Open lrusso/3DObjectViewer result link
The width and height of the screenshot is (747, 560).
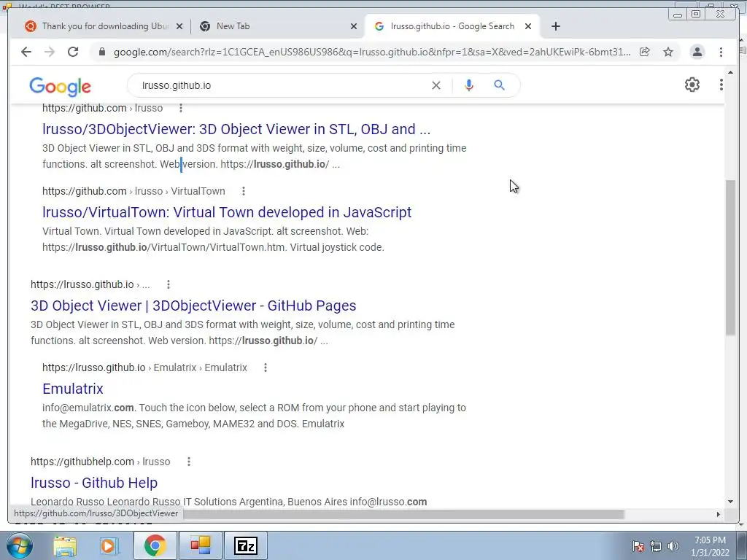(236, 129)
